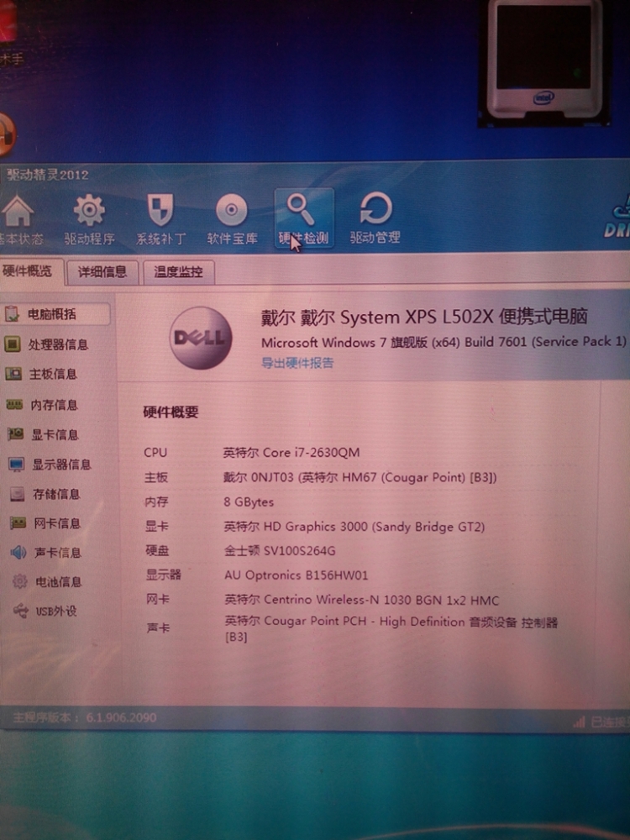
Task: Click the 声卡 value Cougar Point PCH
Action: click(x=391, y=628)
